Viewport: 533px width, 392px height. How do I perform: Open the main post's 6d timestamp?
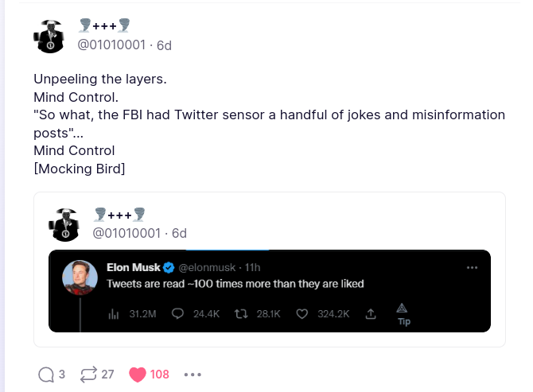click(x=164, y=45)
